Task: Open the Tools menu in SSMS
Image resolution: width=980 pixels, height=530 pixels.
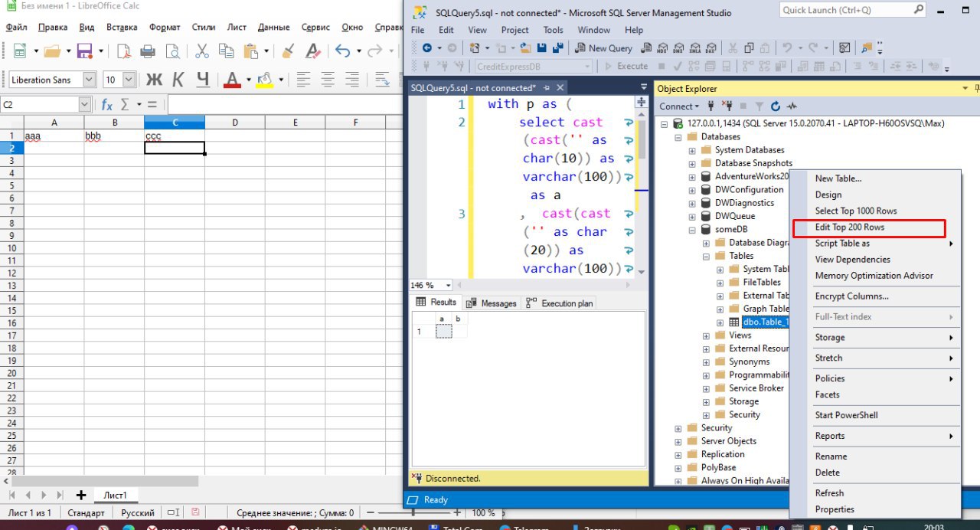Action: tap(553, 30)
